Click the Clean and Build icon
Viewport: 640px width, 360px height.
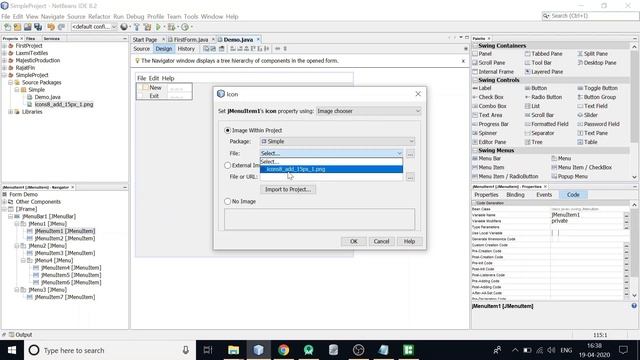(x=147, y=27)
